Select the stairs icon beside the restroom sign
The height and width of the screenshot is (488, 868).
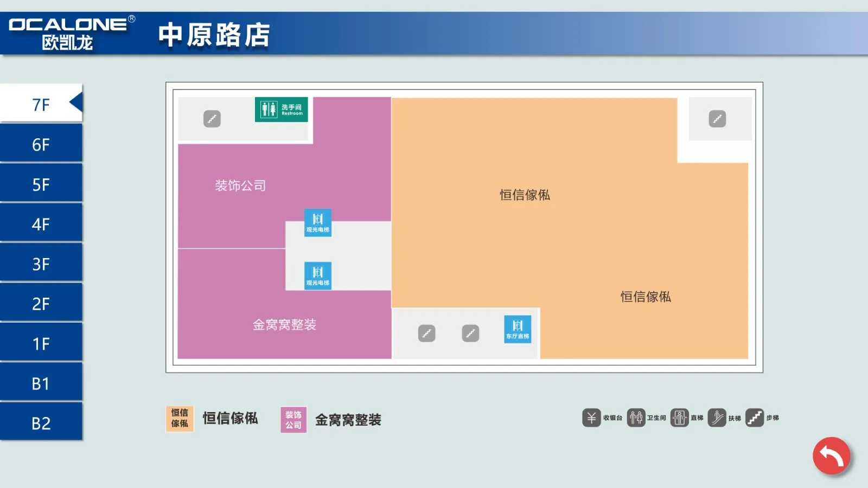pos(212,119)
